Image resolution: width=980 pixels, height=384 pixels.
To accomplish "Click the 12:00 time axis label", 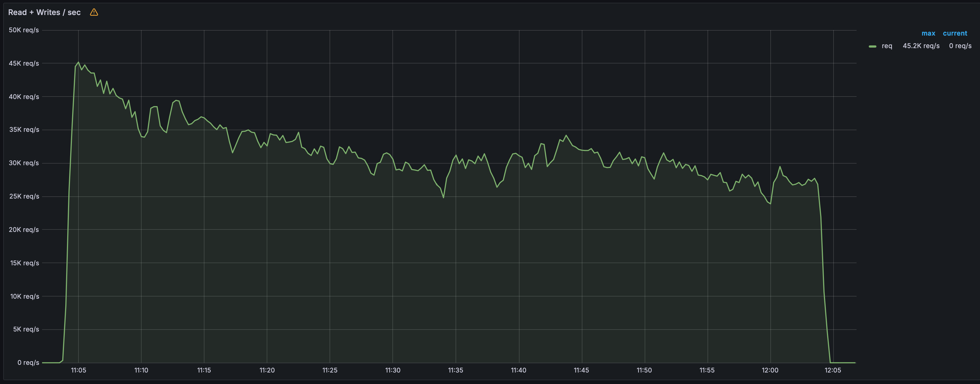I will (x=770, y=370).
